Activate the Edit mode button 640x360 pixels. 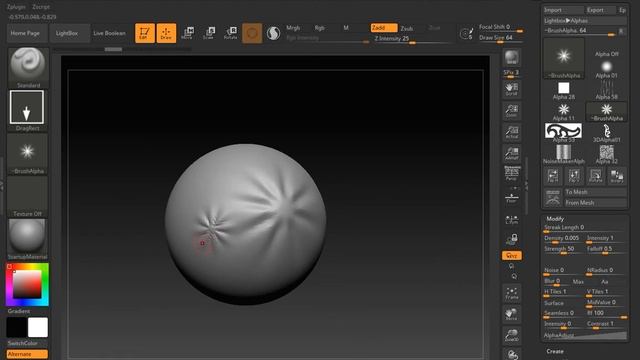coord(144,33)
